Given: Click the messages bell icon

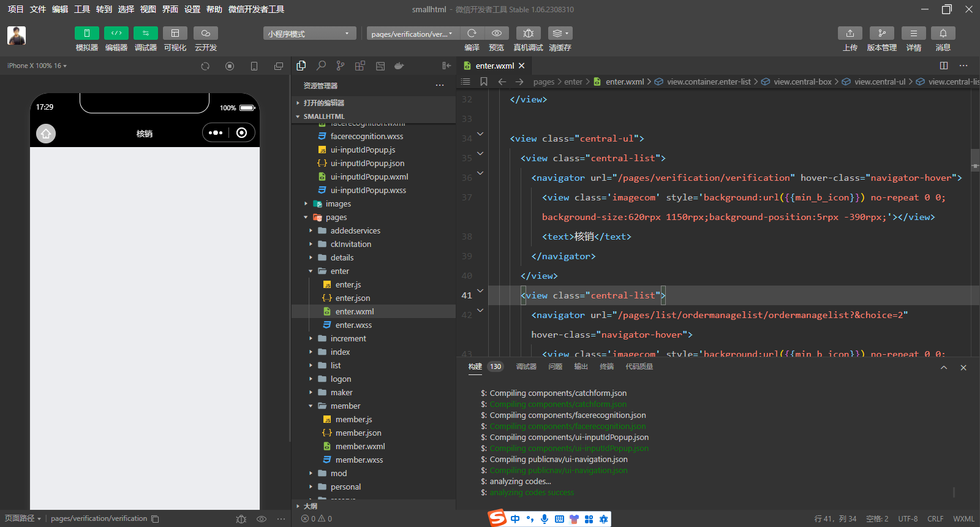Looking at the screenshot, I should pyautogui.click(x=943, y=33).
